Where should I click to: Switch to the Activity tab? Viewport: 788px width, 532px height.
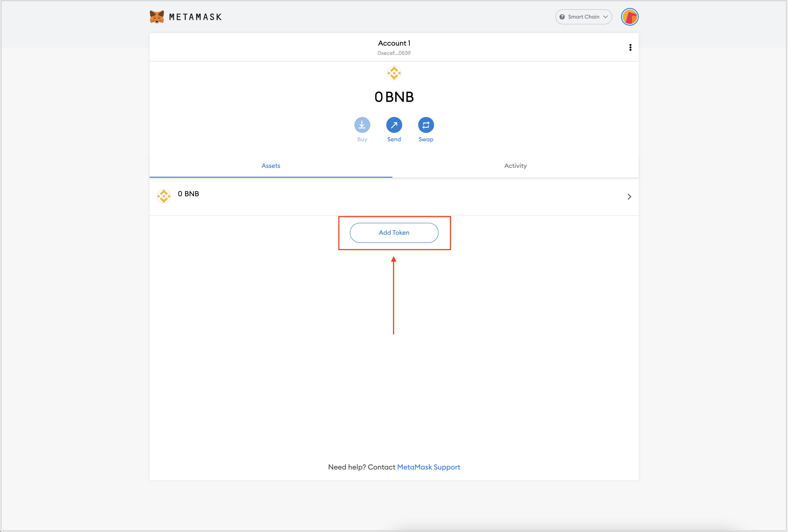tap(515, 166)
